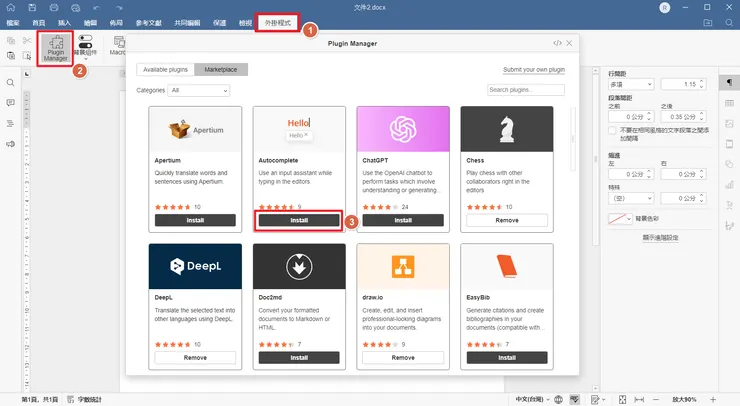Screen dimensions: 740x406
Task: Open header and footer settings icon
Action: [x=729, y=144]
